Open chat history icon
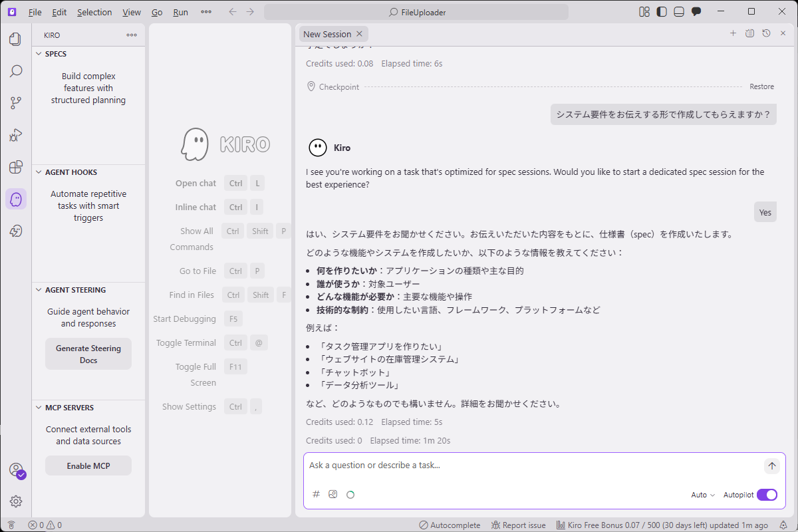The image size is (798, 532). pos(766,33)
